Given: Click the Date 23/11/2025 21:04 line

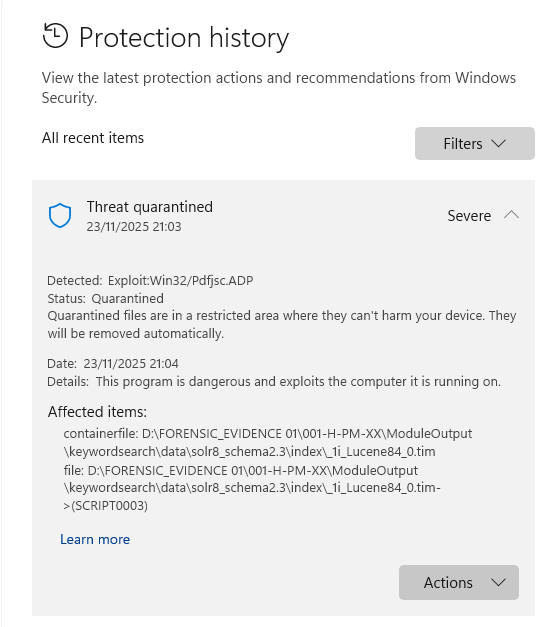Looking at the screenshot, I should [113, 363].
